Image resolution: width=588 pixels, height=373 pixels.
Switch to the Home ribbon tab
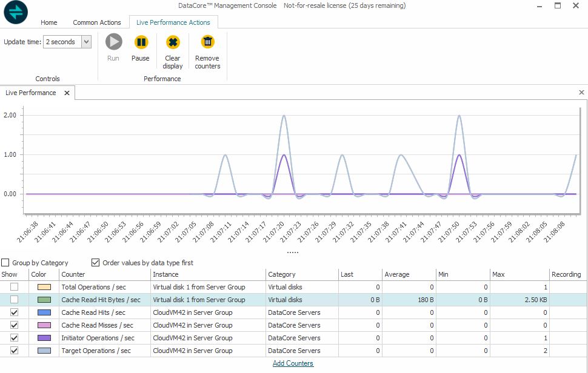(x=49, y=22)
